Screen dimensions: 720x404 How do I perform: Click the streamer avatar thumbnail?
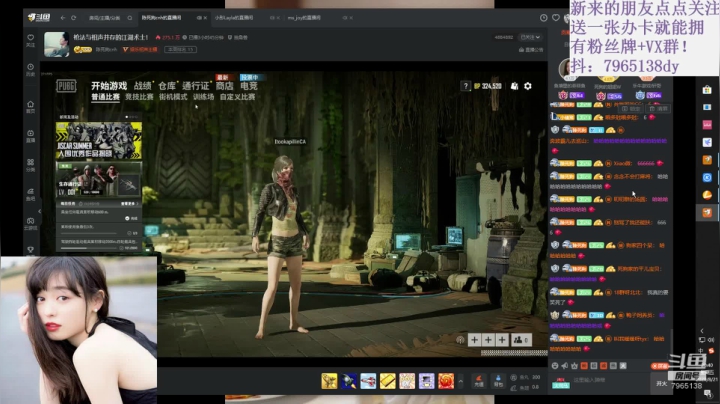(x=56, y=45)
